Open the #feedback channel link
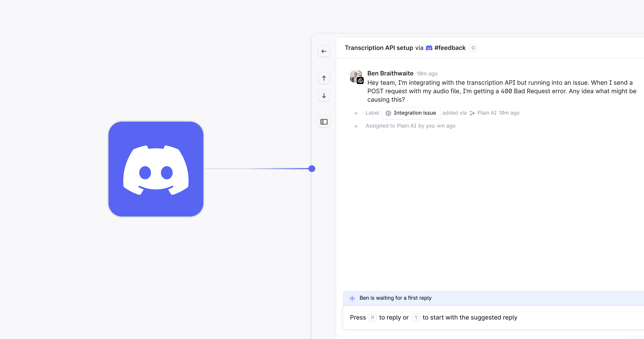Viewport: 644px width, 339px height. [450, 48]
